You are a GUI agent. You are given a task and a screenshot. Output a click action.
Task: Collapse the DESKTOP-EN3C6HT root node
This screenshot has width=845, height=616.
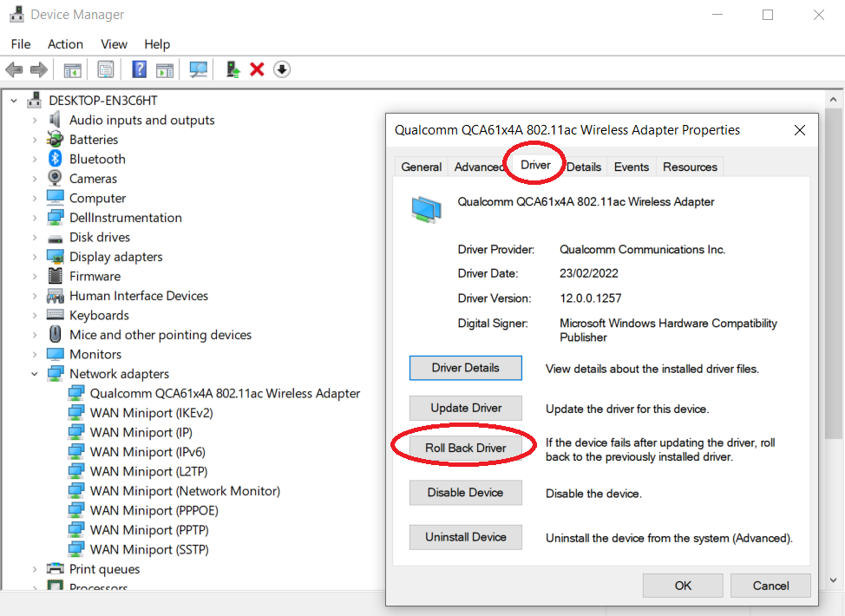coord(14,101)
